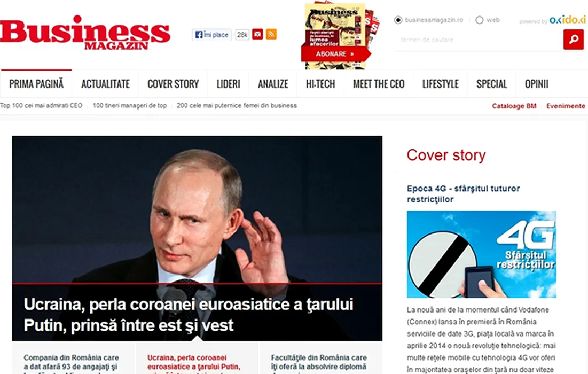Screen dimensions: 588x374
Task: Open the 4G cover story thumbnail image
Action: tap(482, 254)
